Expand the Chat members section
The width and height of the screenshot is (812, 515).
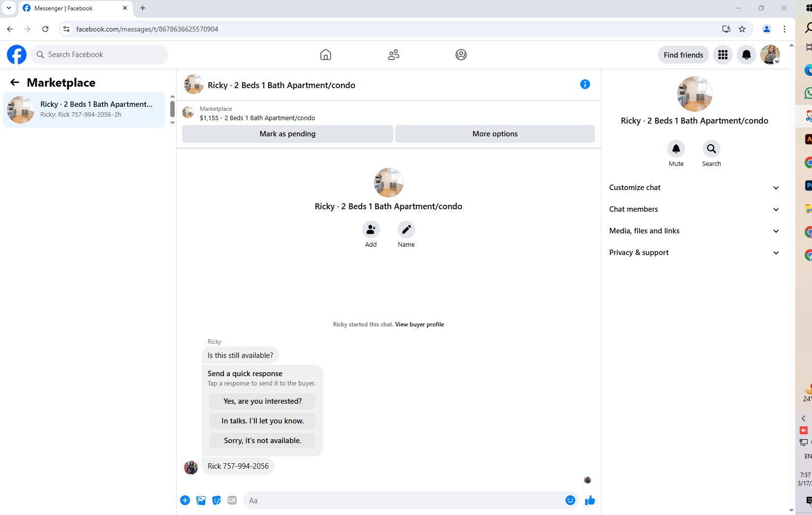694,209
